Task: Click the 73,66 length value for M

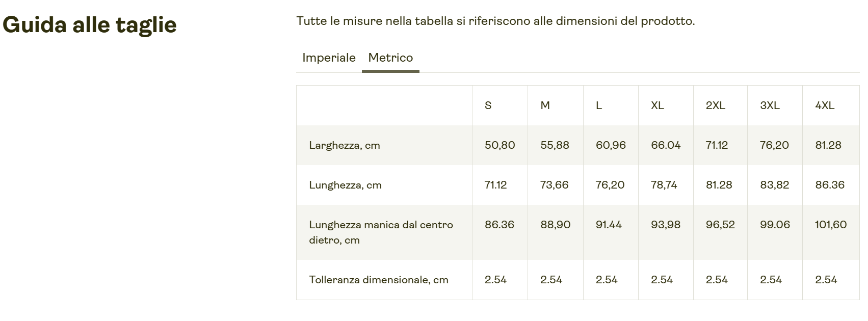Action: pyautogui.click(x=554, y=185)
